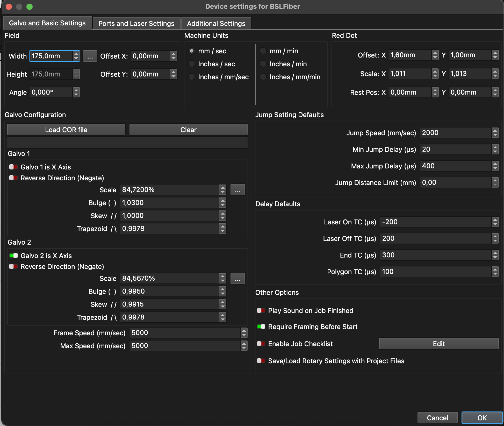Select the mm / min units radio button
The height and width of the screenshot is (426, 504).
(263, 51)
